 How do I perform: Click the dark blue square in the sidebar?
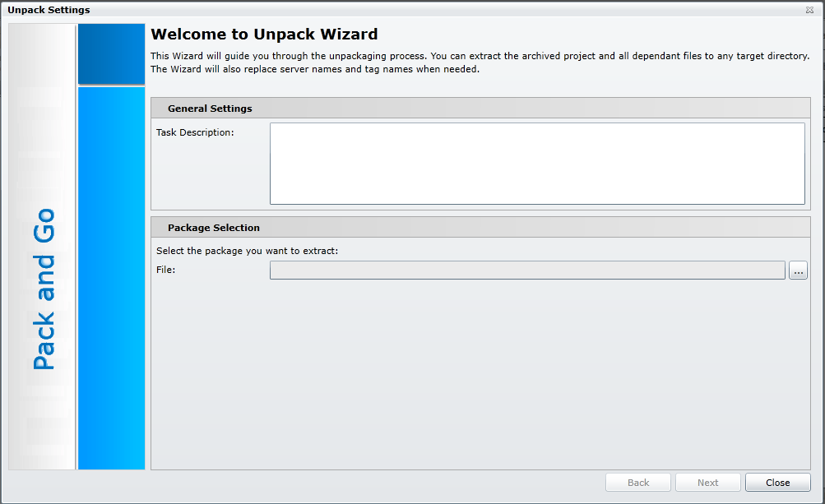coord(111,53)
